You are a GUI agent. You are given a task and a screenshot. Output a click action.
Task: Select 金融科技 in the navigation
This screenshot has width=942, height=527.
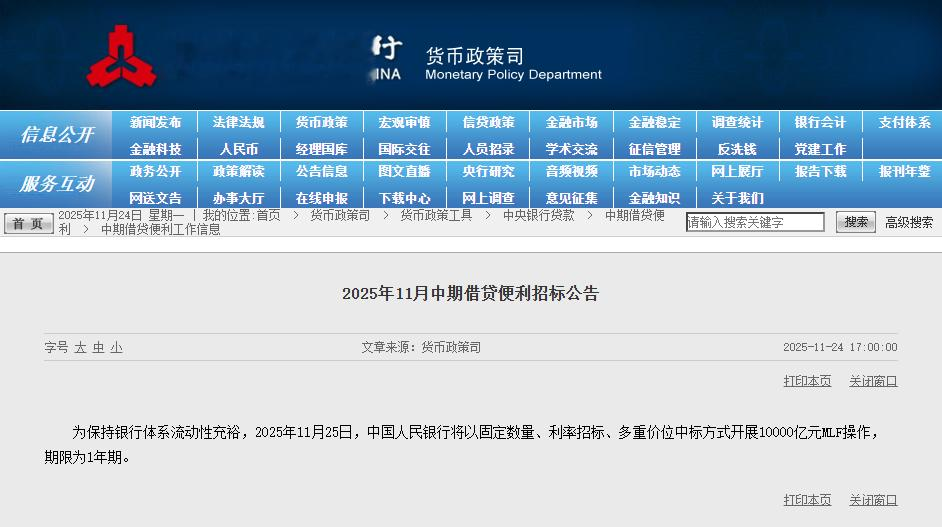[x=155, y=149]
